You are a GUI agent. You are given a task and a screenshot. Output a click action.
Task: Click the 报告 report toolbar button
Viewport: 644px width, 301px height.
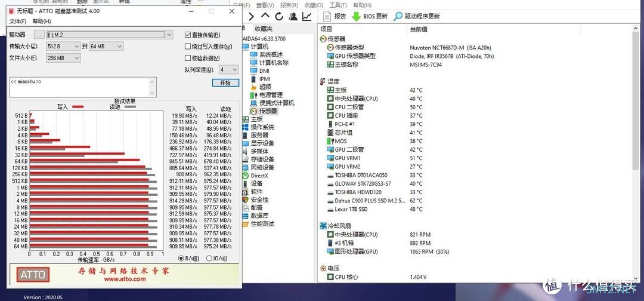335,17
